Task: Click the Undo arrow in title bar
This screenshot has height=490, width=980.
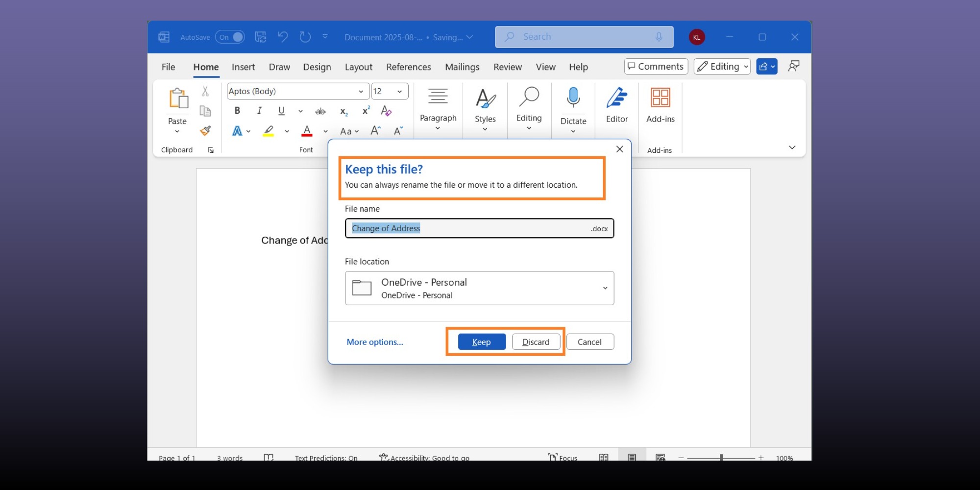Action: pyautogui.click(x=283, y=37)
